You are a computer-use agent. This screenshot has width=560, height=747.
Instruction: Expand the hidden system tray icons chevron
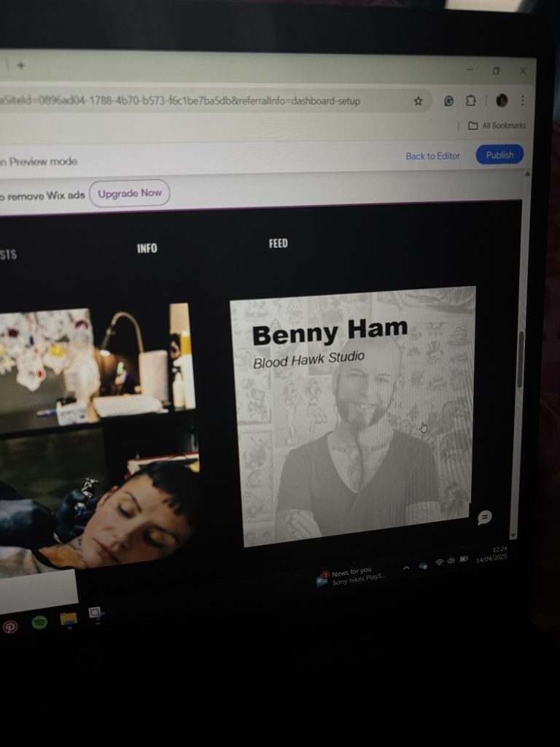pos(406,567)
